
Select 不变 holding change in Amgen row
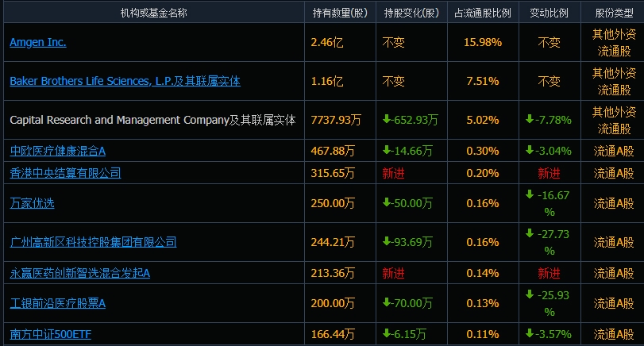coord(393,42)
